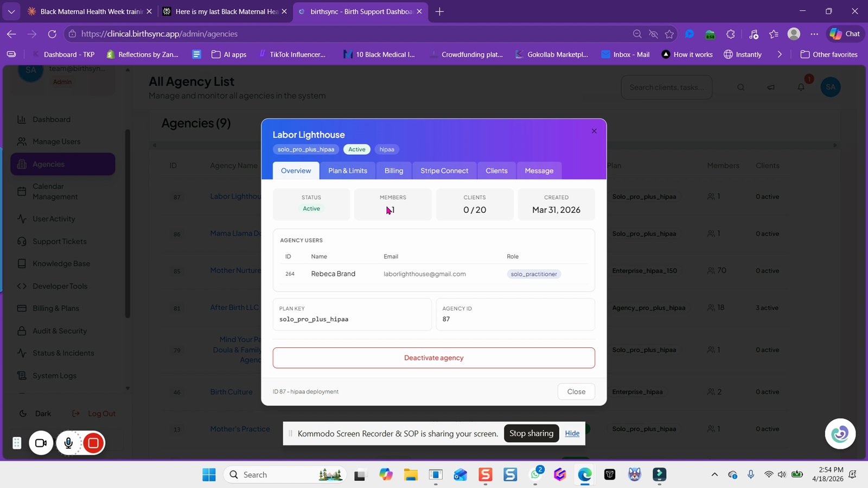The image size is (868, 488).
Task: Click the notification bell icon
Action: pyautogui.click(x=801, y=87)
